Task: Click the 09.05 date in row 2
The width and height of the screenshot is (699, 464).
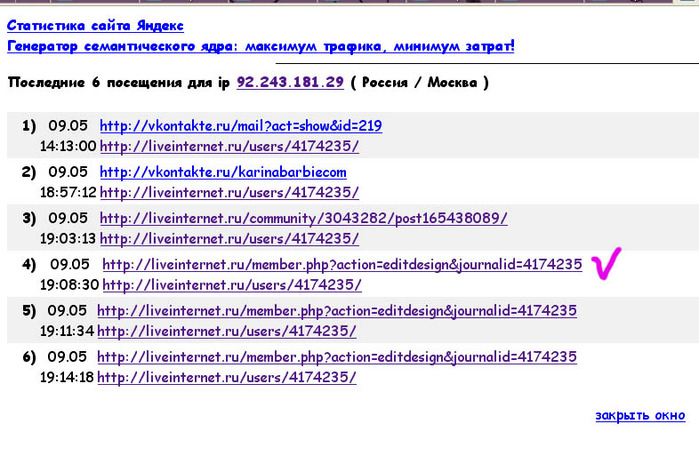Action: (68, 172)
